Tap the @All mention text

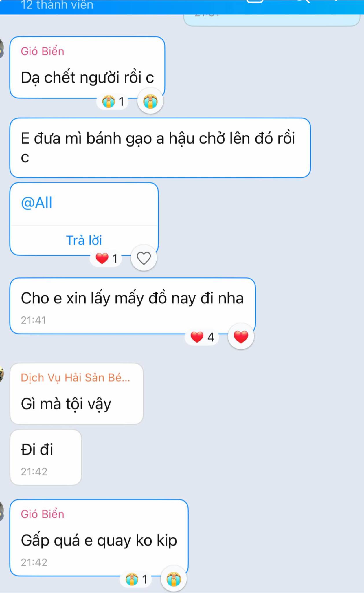[37, 202]
